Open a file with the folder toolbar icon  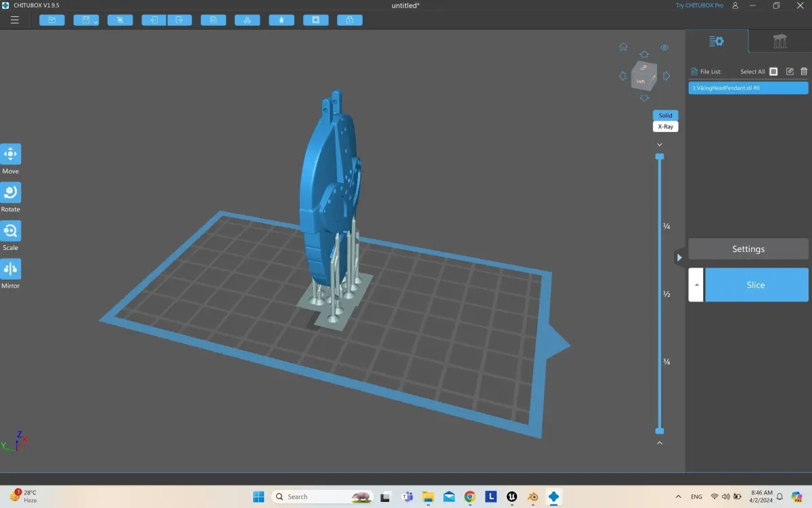pyautogui.click(x=52, y=20)
